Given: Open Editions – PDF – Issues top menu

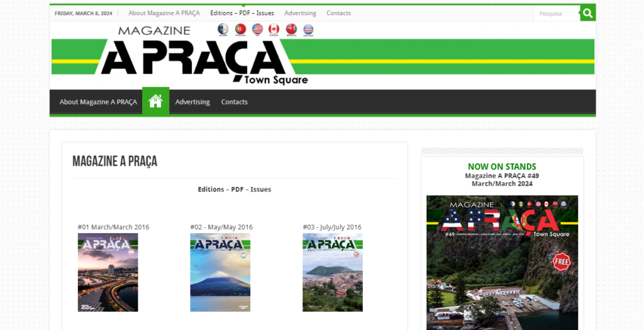Looking at the screenshot, I should tap(242, 13).
